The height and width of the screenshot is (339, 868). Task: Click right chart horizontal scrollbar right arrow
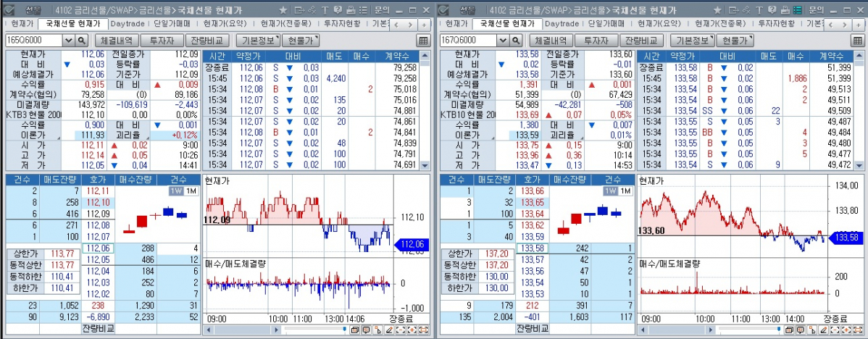[x=712, y=330]
